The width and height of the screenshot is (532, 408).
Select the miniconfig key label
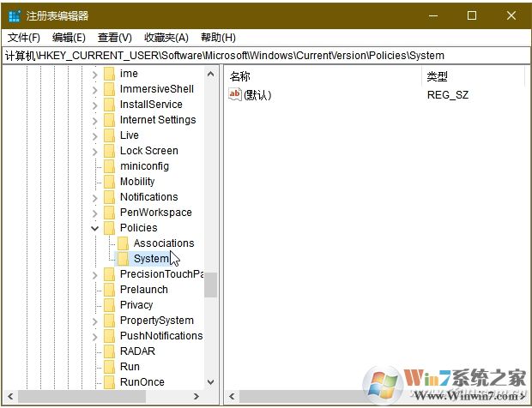144,166
